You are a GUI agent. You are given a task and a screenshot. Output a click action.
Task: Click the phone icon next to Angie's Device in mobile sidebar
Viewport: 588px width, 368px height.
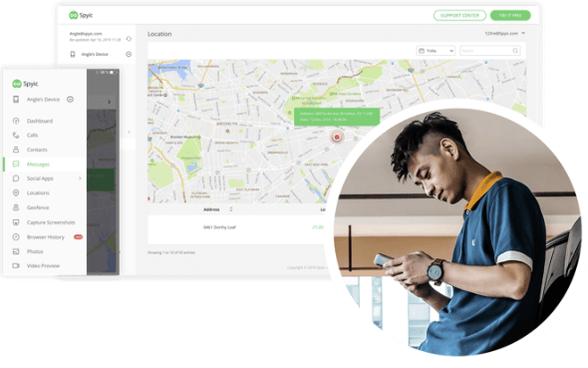coord(16,100)
